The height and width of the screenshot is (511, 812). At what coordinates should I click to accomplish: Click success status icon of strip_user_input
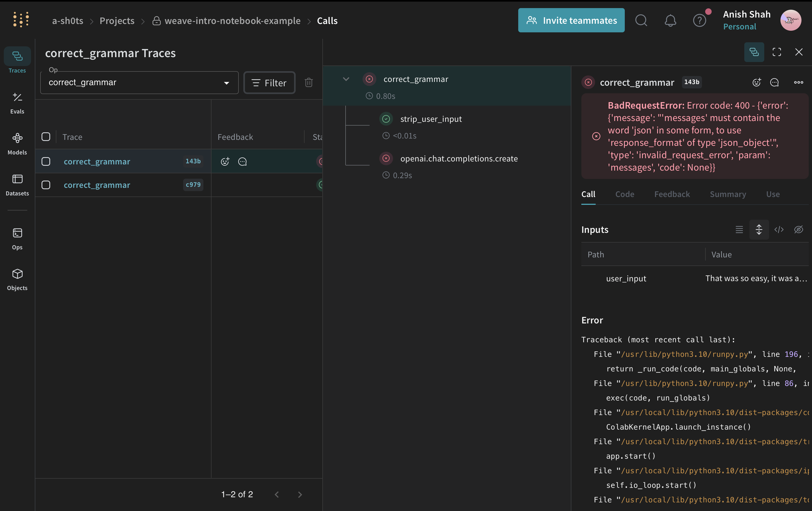386,119
